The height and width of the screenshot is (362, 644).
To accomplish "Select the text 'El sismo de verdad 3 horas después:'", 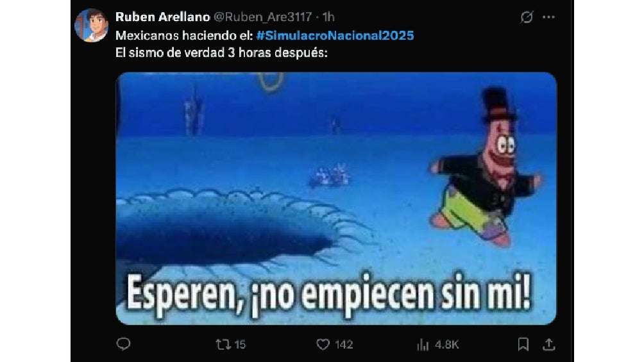I will [221, 53].
